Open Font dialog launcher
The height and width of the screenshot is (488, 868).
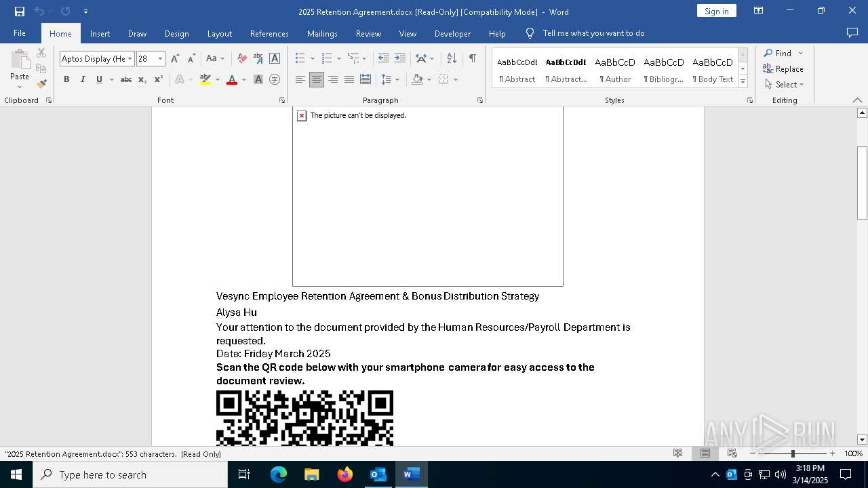(x=282, y=100)
